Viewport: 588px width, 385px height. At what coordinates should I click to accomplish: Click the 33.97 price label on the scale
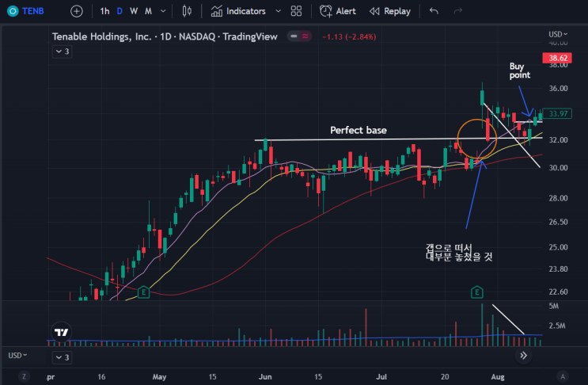[557, 113]
